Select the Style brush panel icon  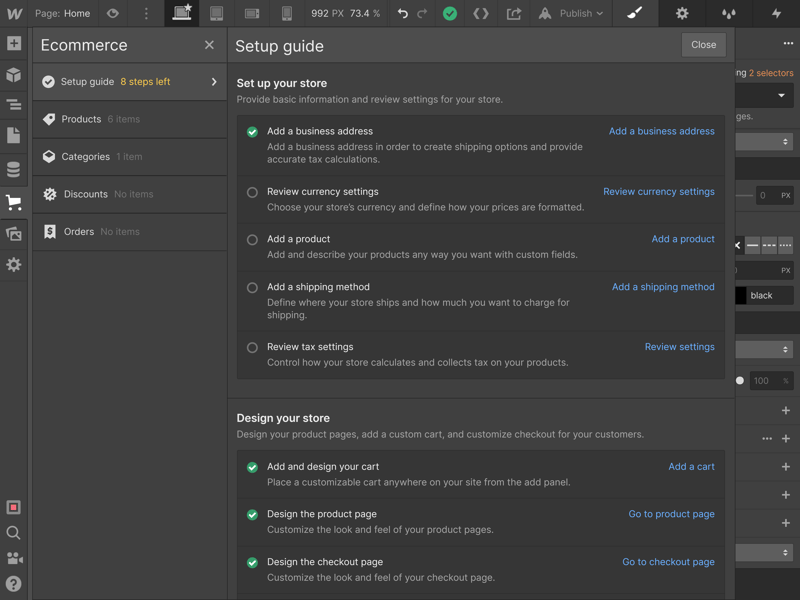tap(634, 14)
